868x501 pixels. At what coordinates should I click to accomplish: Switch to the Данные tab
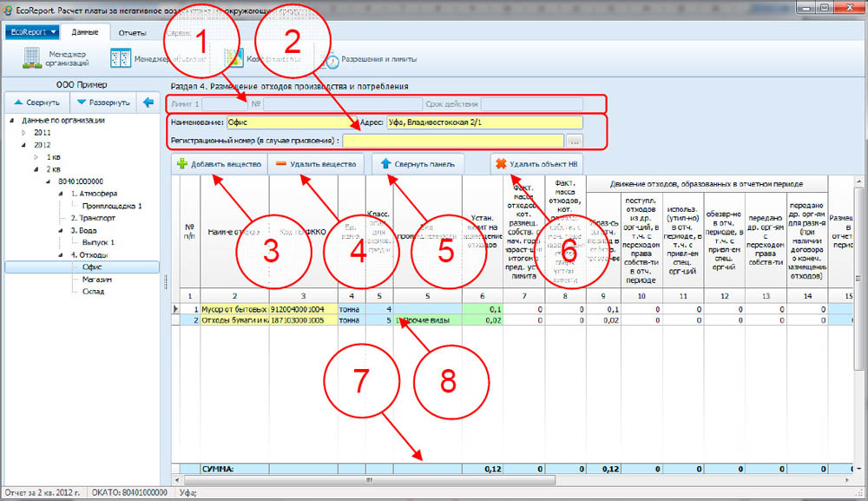85,32
